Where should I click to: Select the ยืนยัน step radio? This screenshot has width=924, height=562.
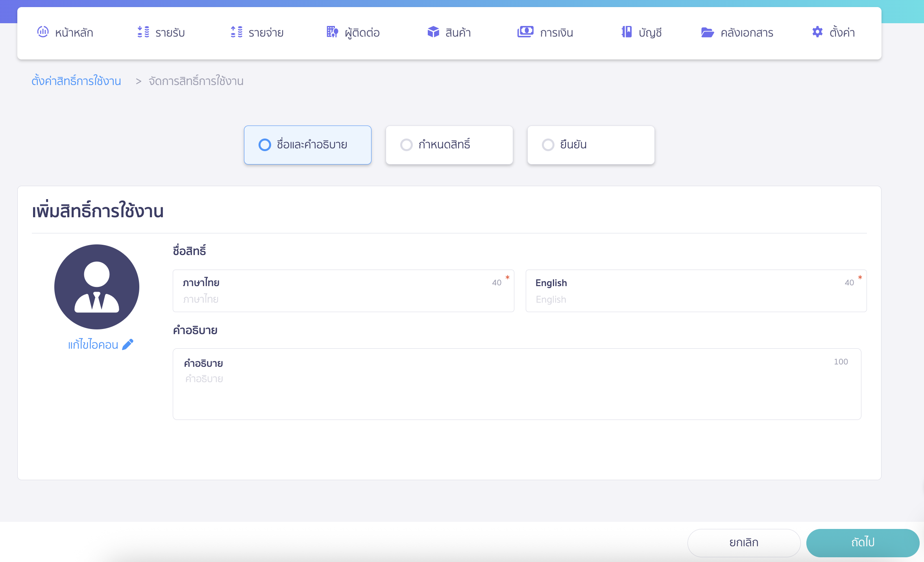[547, 145]
